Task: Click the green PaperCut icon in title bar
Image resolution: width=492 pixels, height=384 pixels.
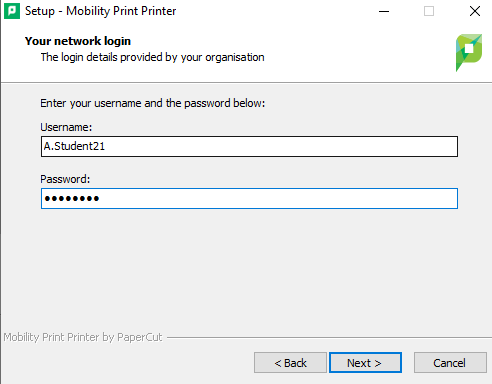Action: point(12,11)
